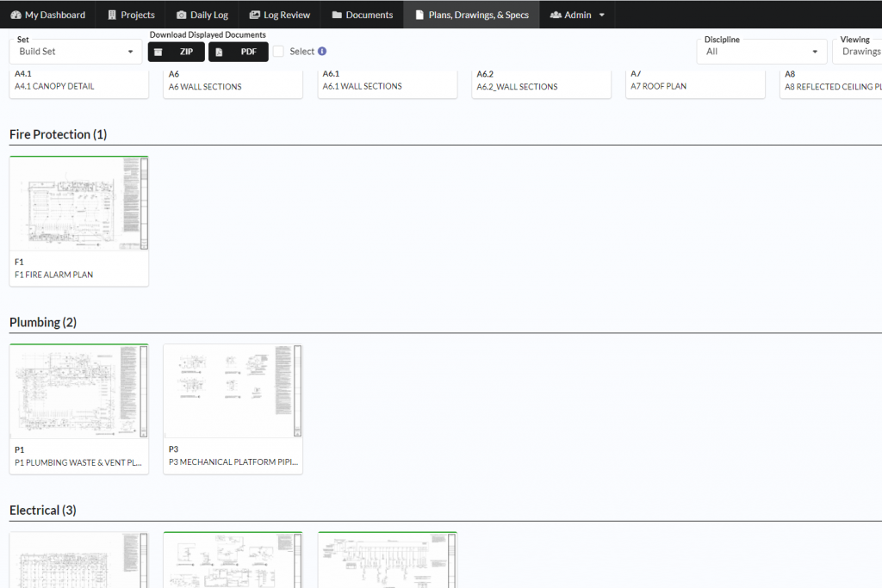Open the Documents tab

[363, 15]
